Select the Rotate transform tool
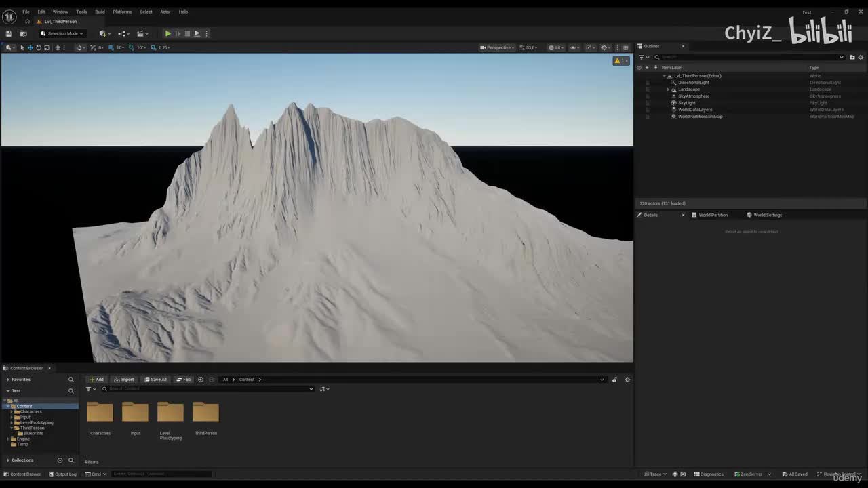 pyautogui.click(x=38, y=47)
